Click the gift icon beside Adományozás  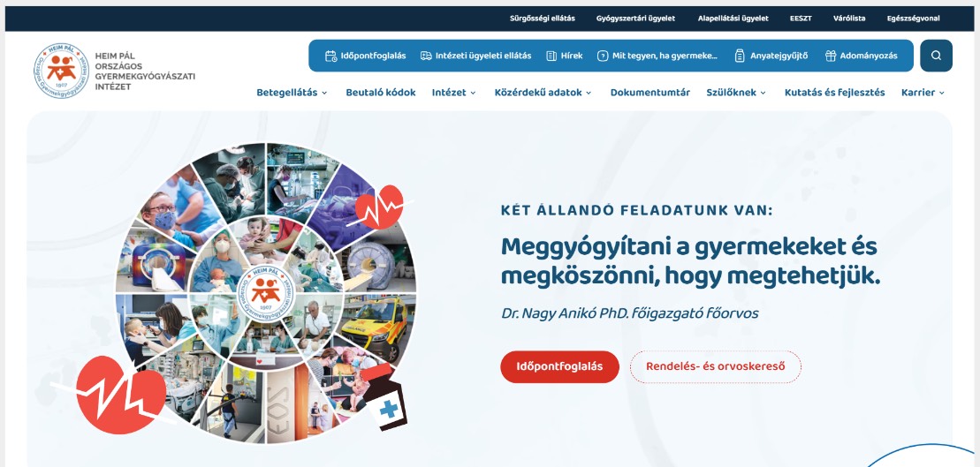[831, 56]
